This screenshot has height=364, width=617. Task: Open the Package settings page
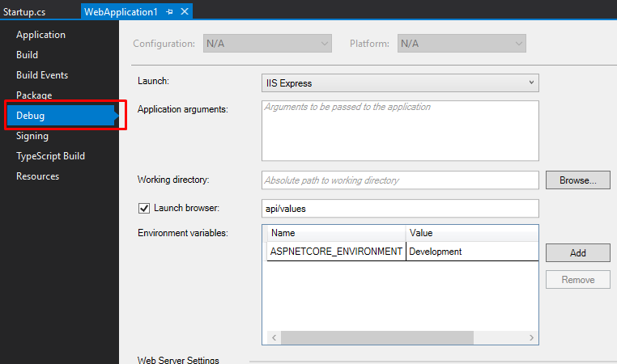coord(34,95)
